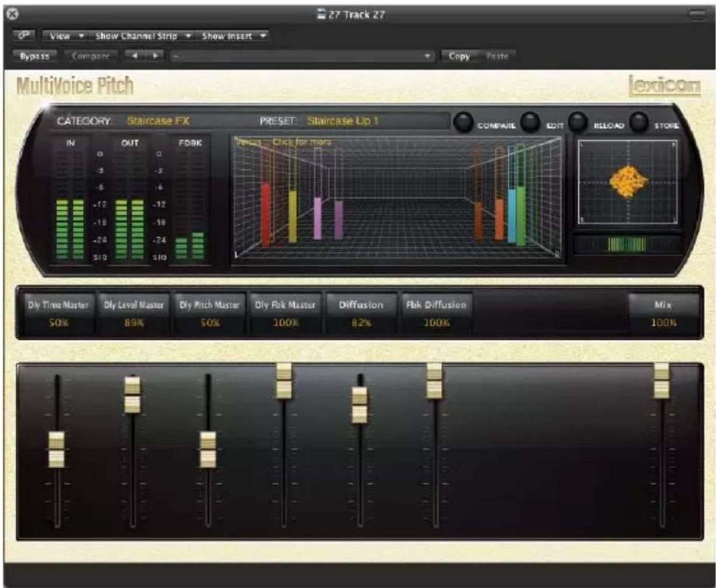
Task: Click the STORE round knob button
Action: pyautogui.click(x=639, y=121)
